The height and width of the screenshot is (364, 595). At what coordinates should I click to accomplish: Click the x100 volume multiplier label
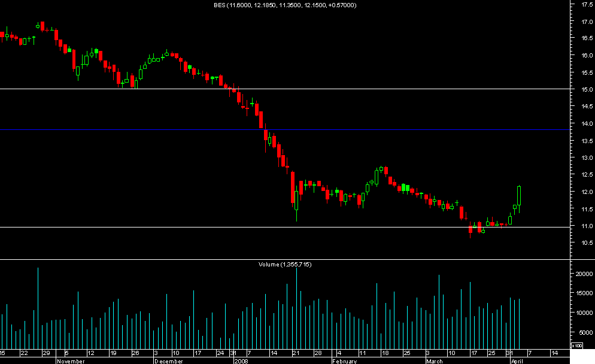coord(577,345)
